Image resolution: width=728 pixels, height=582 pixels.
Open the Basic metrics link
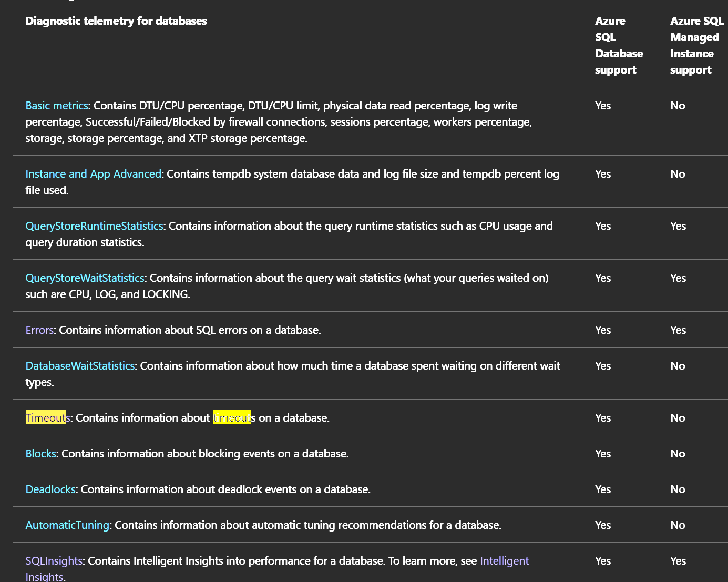pos(57,106)
